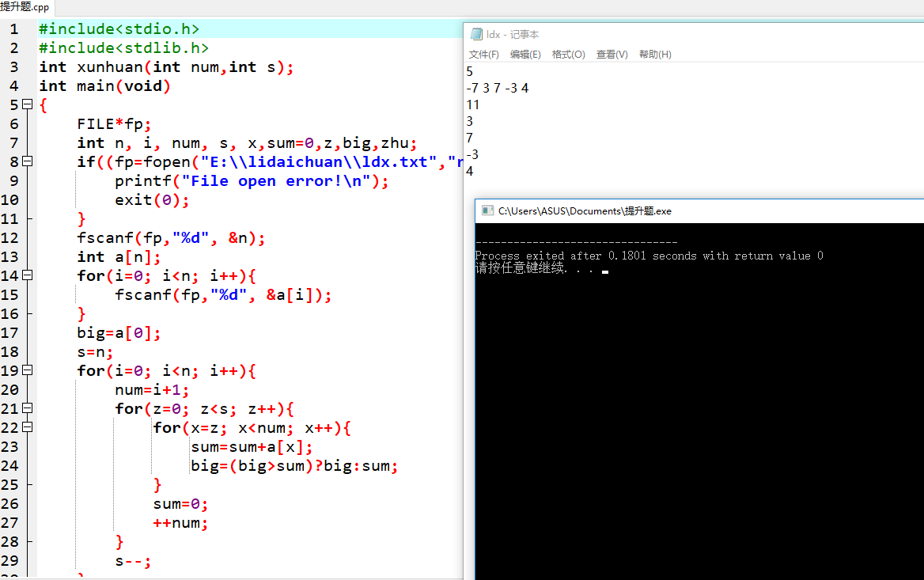The width and height of the screenshot is (924, 580).
Task: Click 'sum=sum+a[x];' on line 23
Action: [x=252, y=447]
